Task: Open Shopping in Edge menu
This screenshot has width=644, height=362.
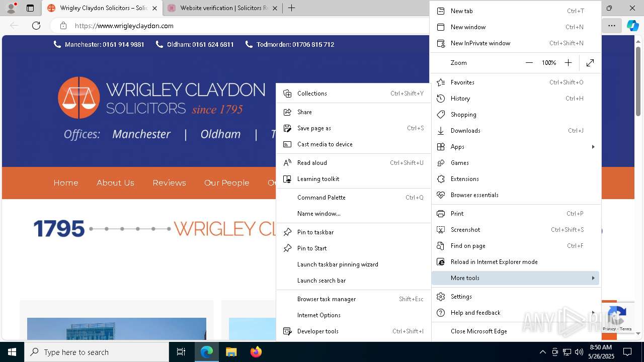Action: tap(516, 115)
